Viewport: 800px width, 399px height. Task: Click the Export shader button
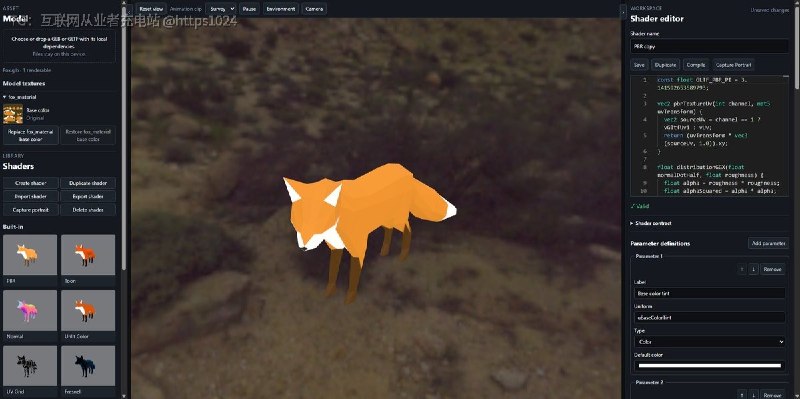(x=88, y=196)
